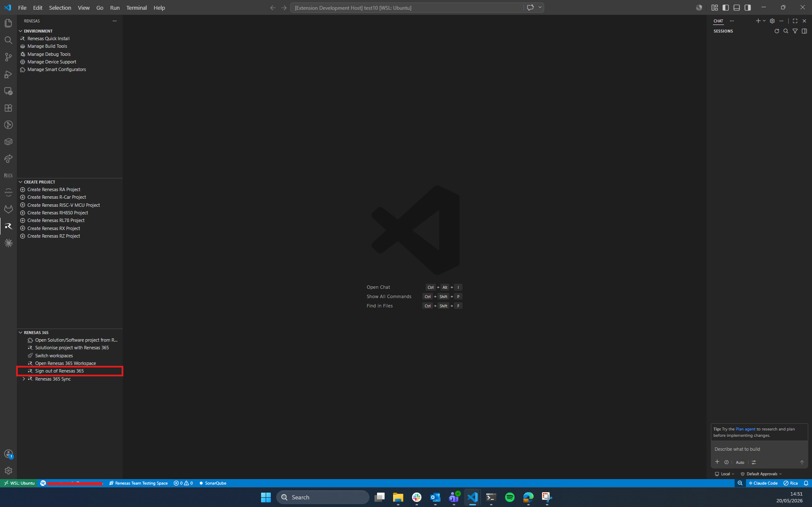The height and width of the screenshot is (507, 812).
Task: Open the Manage gear in activity bar
Action: coord(8,471)
